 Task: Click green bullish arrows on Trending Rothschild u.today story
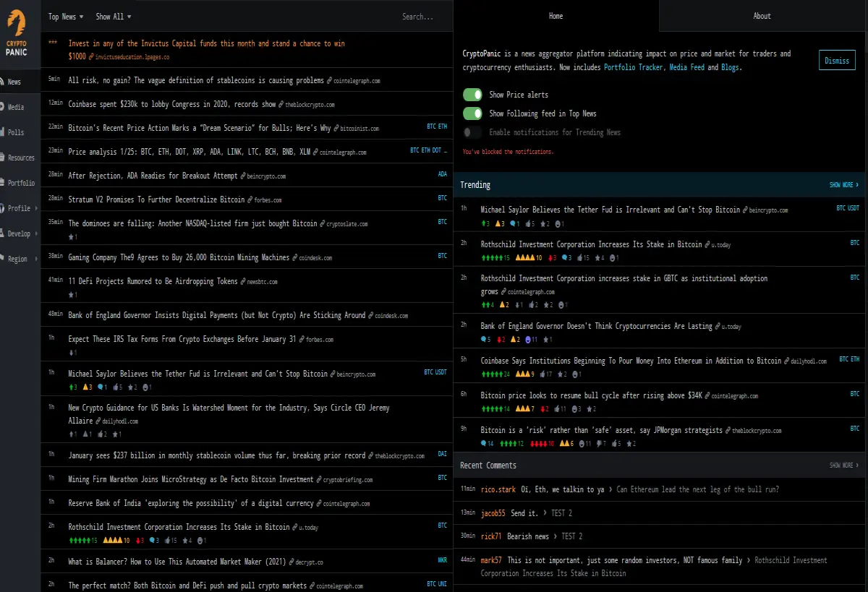pyautogui.click(x=492, y=258)
